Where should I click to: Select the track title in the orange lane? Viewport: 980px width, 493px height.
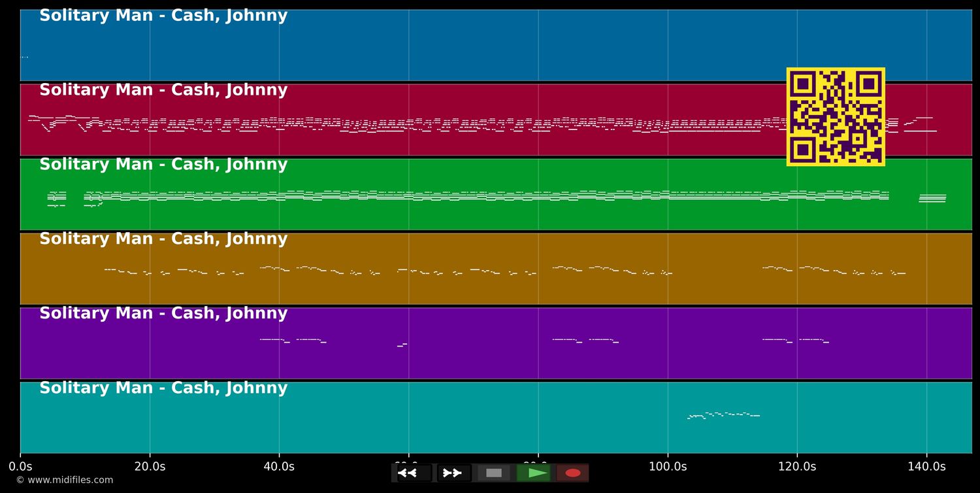[x=163, y=239]
